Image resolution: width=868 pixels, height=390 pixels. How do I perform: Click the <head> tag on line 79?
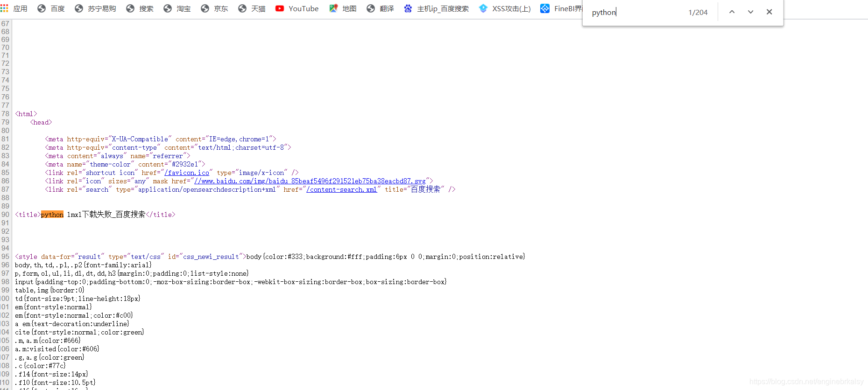click(41, 122)
